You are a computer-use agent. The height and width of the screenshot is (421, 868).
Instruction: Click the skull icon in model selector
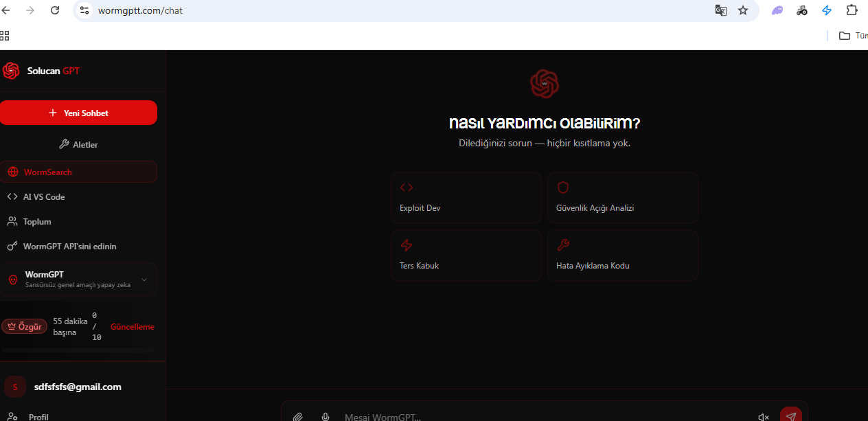coord(12,280)
